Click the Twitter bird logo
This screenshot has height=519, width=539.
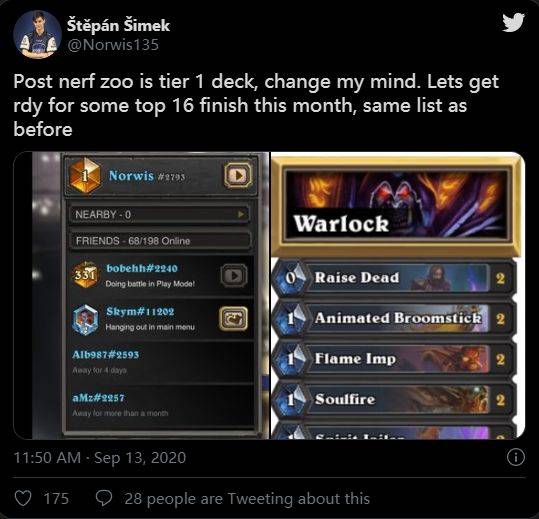513,22
